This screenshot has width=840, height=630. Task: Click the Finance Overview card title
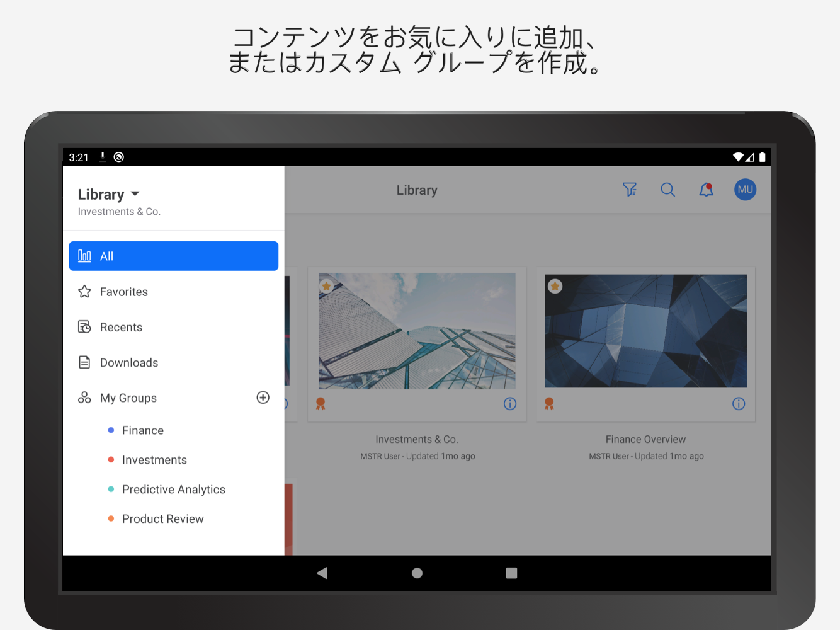[646, 439]
